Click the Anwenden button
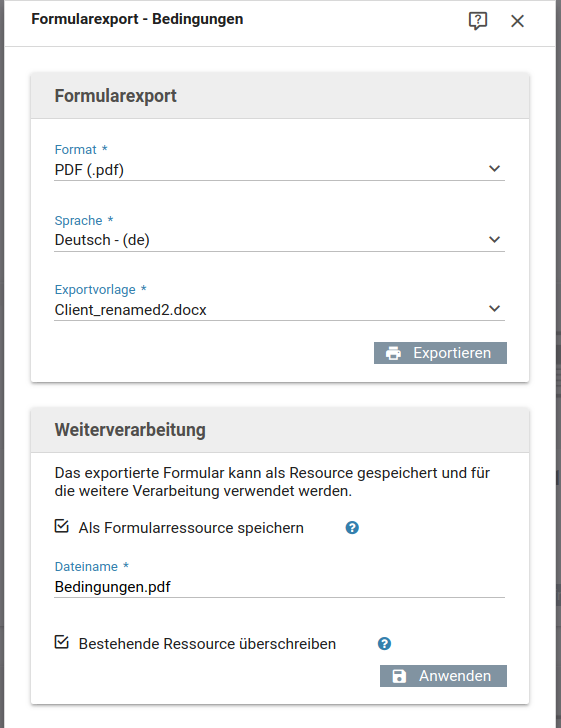 point(443,676)
